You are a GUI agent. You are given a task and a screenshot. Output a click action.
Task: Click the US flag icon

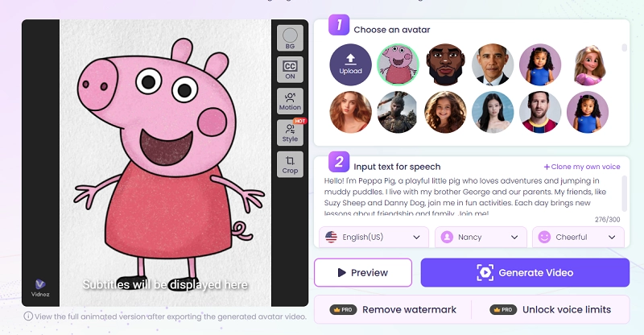point(331,238)
